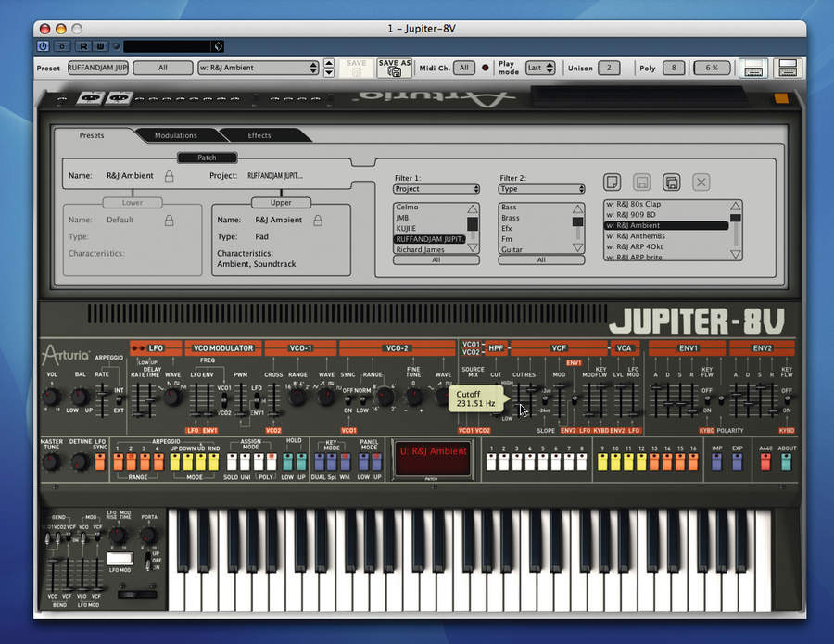Toggle the ABOUT teal button
The height and width of the screenshot is (644, 834).
[x=786, y=461]
